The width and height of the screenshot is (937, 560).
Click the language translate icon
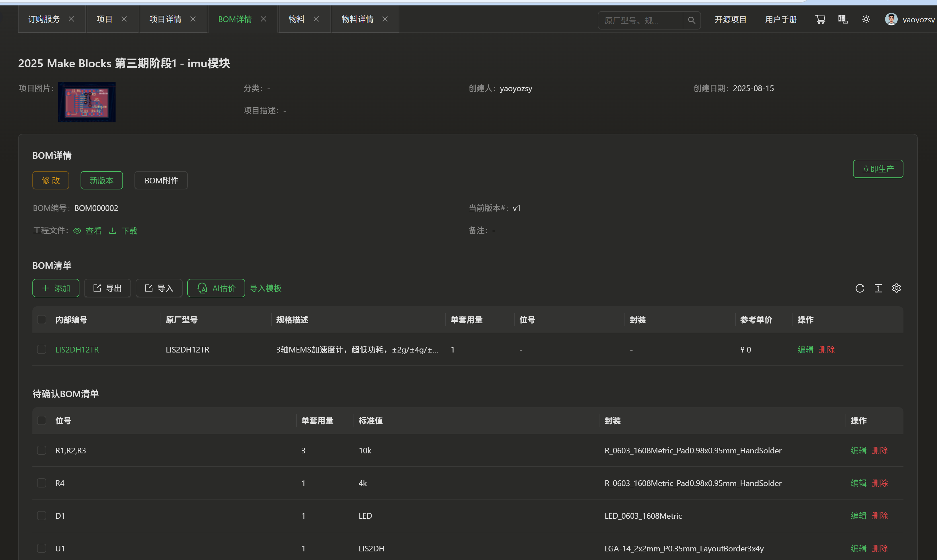click(x=843, y=19)
